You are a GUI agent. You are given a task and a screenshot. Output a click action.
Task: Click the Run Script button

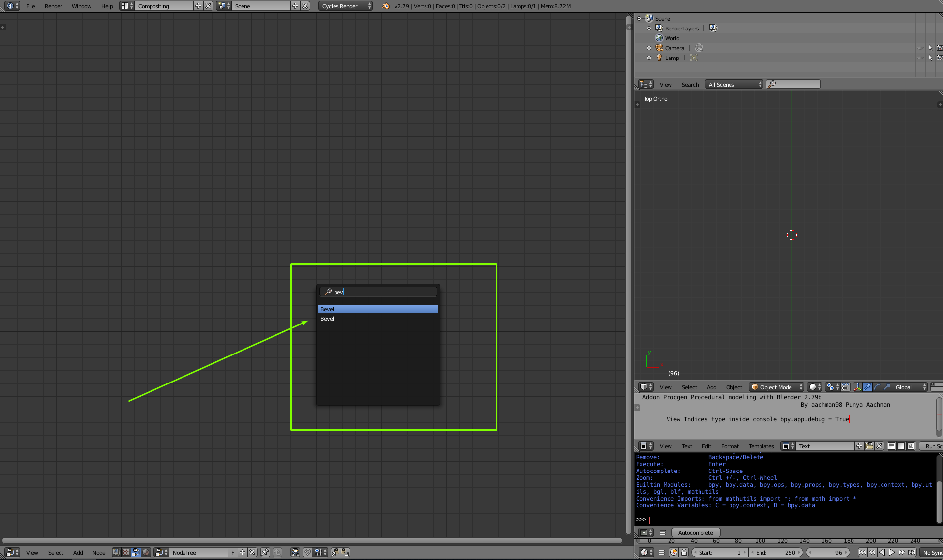pos(931,446)
